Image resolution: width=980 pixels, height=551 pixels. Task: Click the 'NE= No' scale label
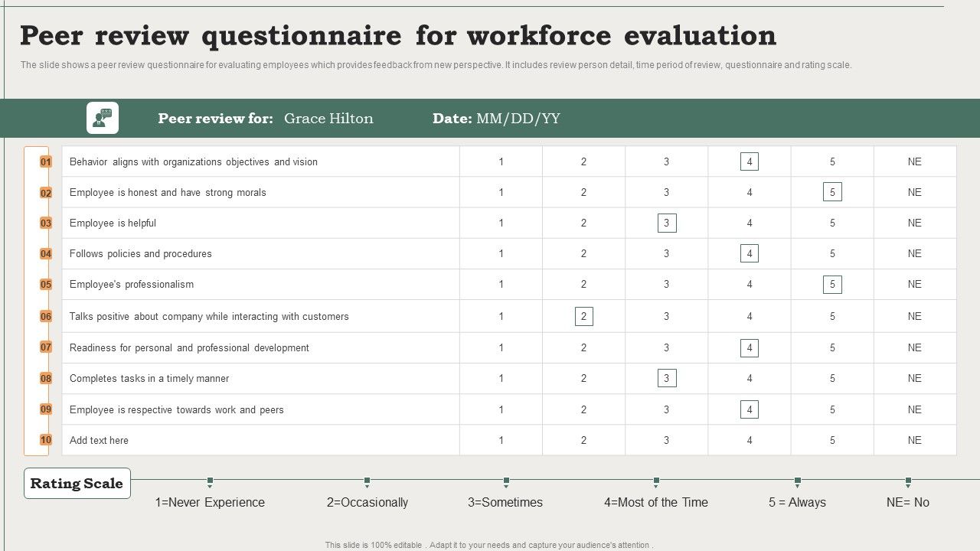[x=908, y=502]
